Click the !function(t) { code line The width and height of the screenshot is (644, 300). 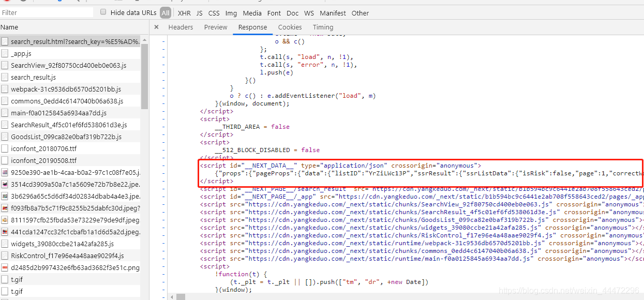(x=241, y=274)
